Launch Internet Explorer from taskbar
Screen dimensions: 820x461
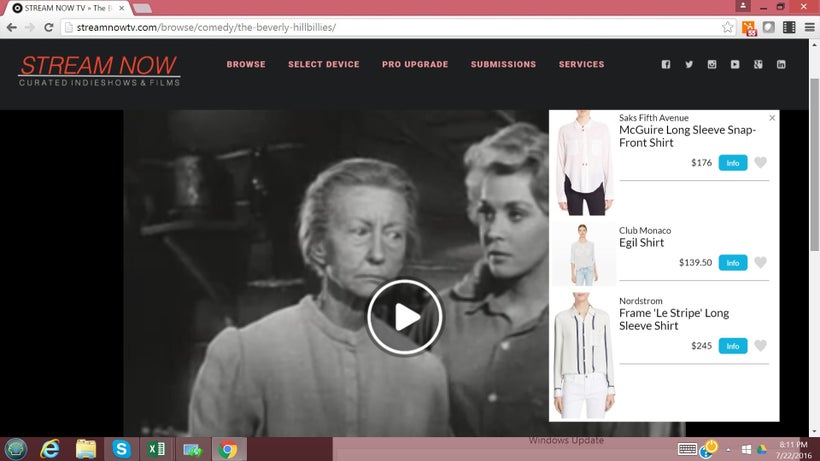50,449
